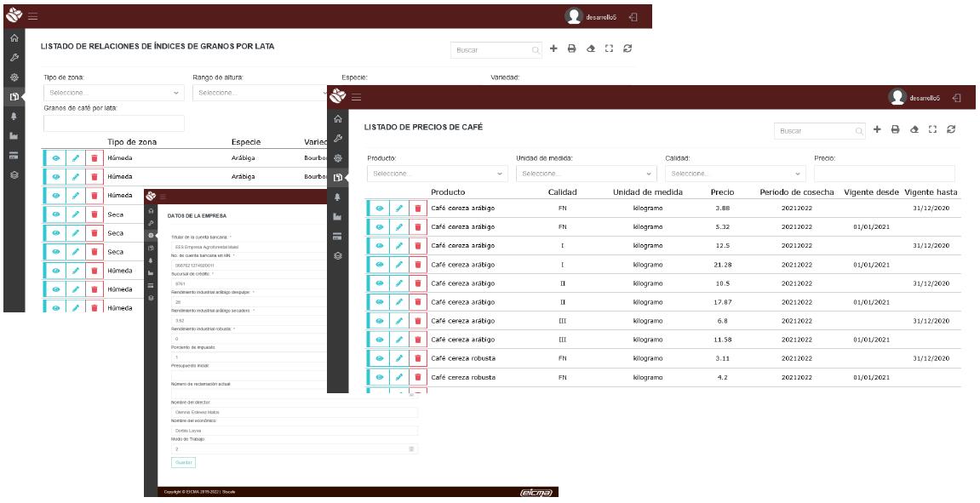Enter fullscreen in the grain index list window
The image size is (980, 503).
[x=609, y=49]
